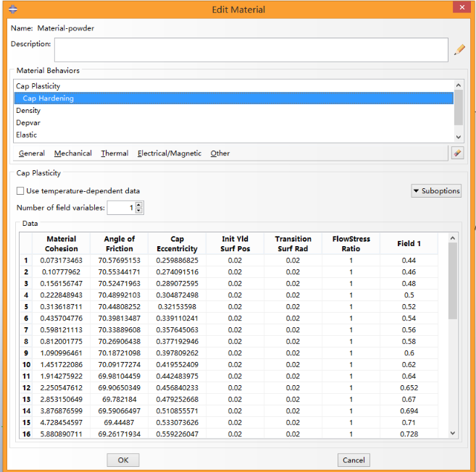Click the description edit pencil icon
The image size is (476, 472).
459,50
